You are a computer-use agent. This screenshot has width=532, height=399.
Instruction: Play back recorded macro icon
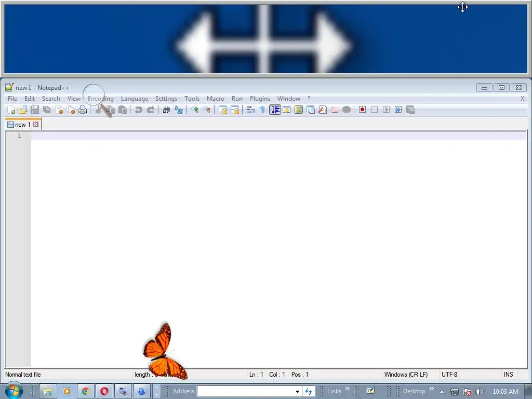(x=386, y=110)
